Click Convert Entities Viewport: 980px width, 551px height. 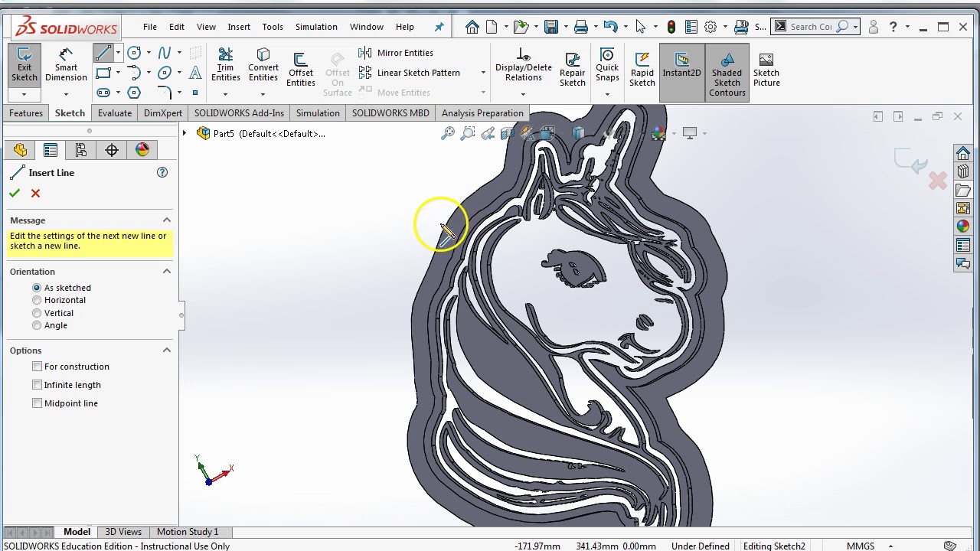[263, 65]
